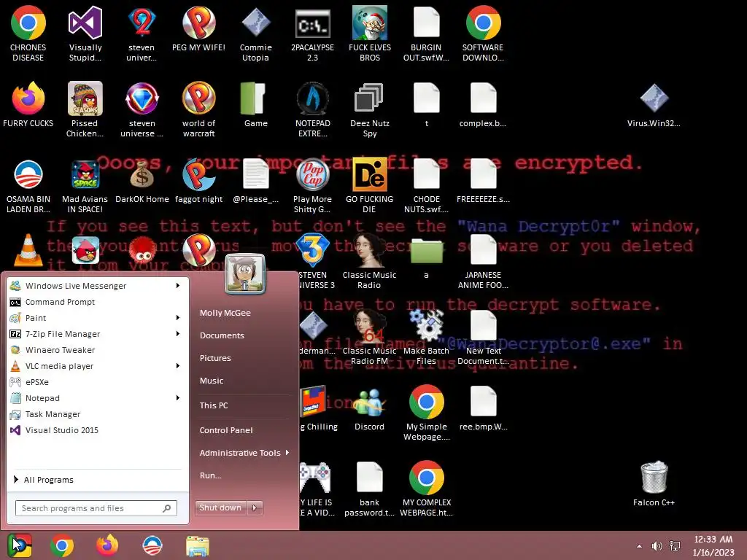747x560 pixels.
Task: Open the GO FUCKING DIE icon
Action: point(370,186)
